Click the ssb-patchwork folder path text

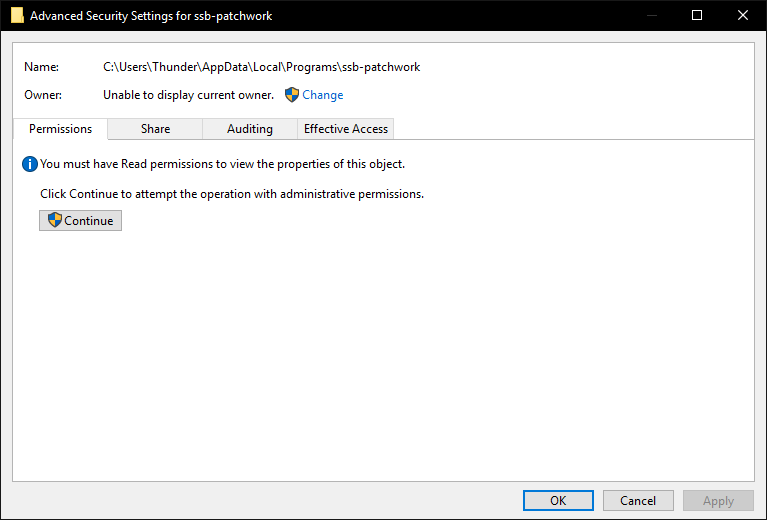tap(262, 67)
